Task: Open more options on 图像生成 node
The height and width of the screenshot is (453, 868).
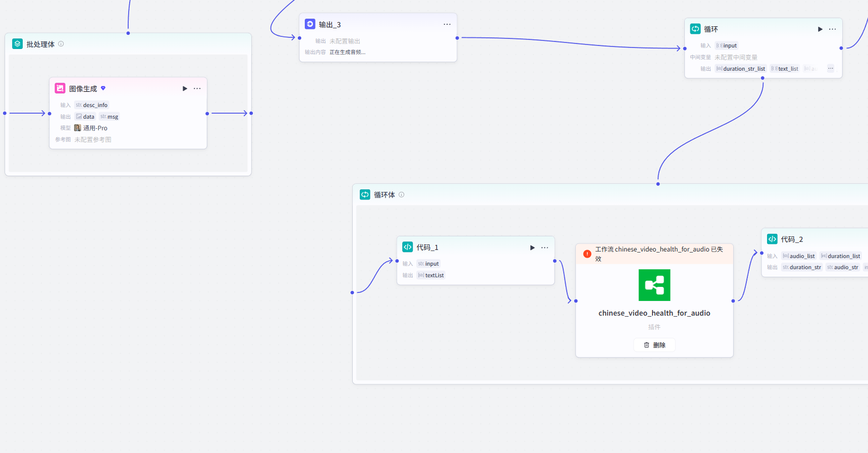Action: point(197,89)
